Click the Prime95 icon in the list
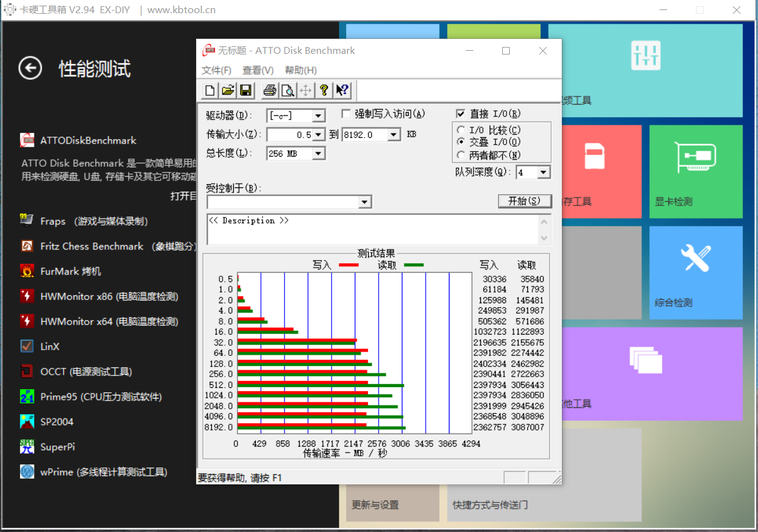This screenshot has height=532, width=758. click(27, 396)
